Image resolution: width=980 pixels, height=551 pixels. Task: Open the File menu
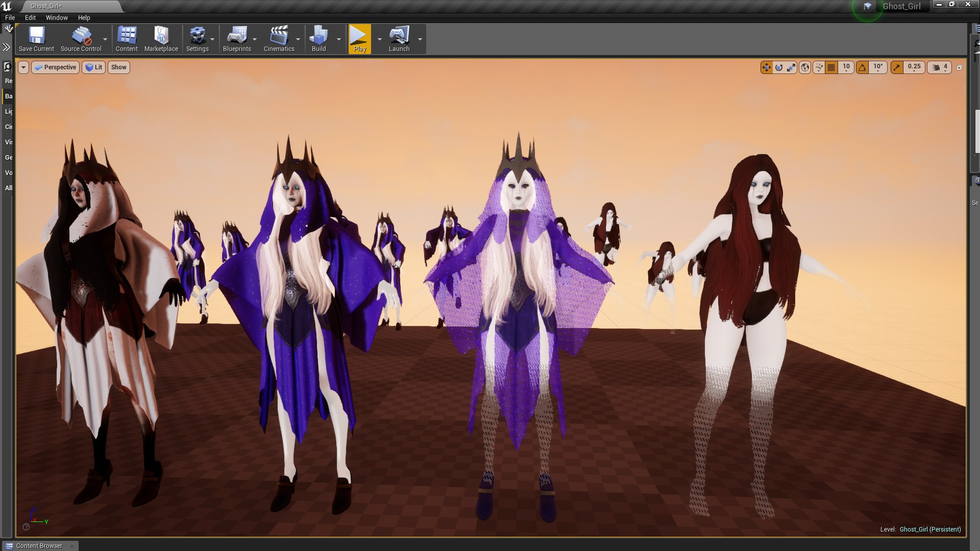coord(10,17)
